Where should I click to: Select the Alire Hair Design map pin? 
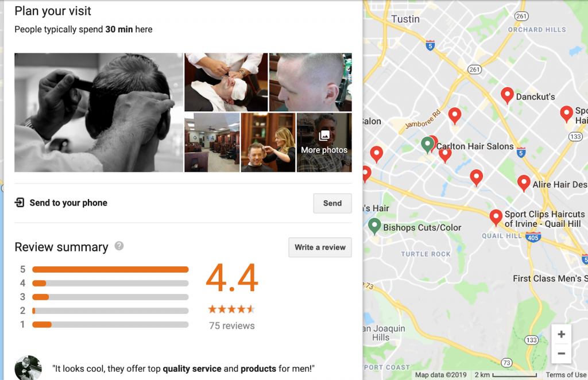click(524, 183)
